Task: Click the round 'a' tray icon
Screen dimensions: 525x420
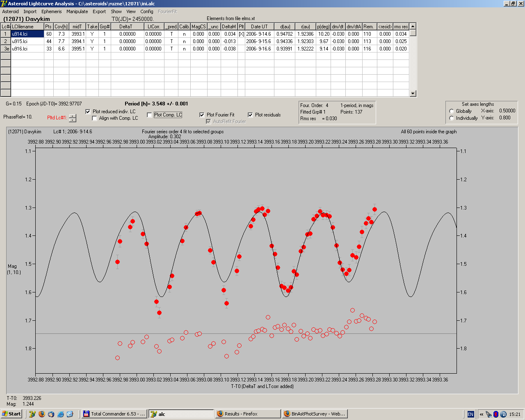Action: pos(503,414)
